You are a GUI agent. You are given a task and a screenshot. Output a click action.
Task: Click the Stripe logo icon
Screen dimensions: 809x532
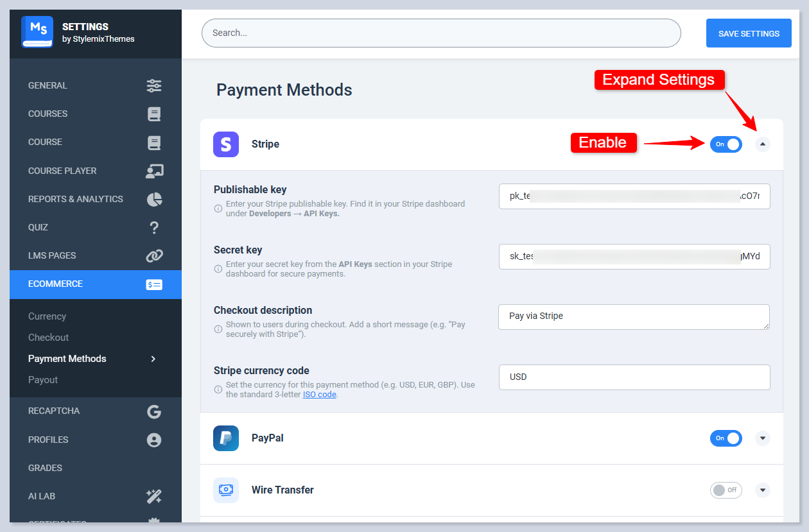coord(226,144)
